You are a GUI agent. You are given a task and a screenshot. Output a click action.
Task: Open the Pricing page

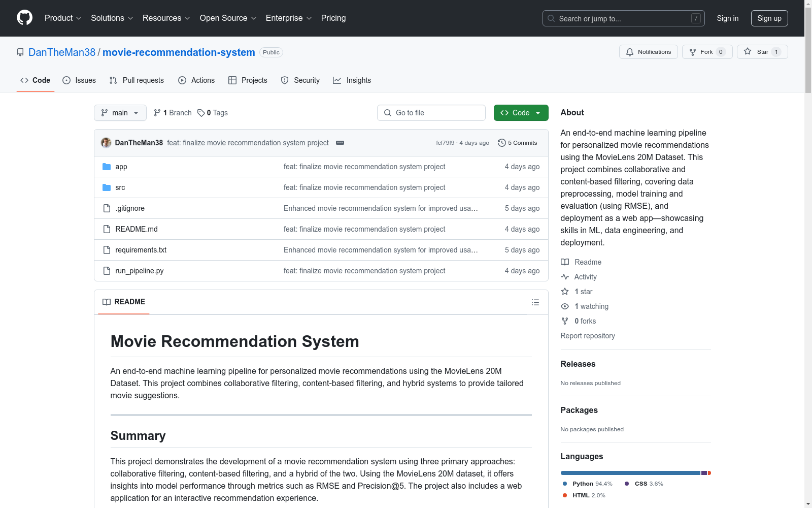333,18
